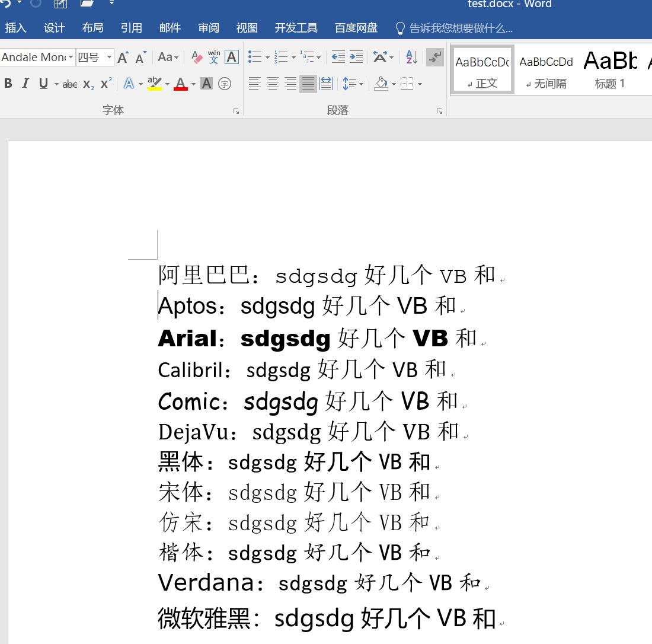Click the Sort A-Z icon
652x644 pixels.
click(x=412, y=57)
